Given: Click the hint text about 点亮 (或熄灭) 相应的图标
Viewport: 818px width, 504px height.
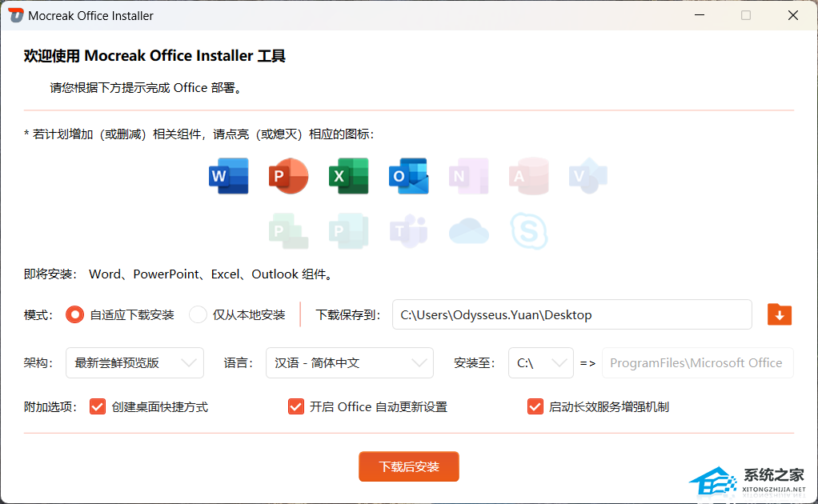Looking at the screenshot, I should tap(199, 134).
